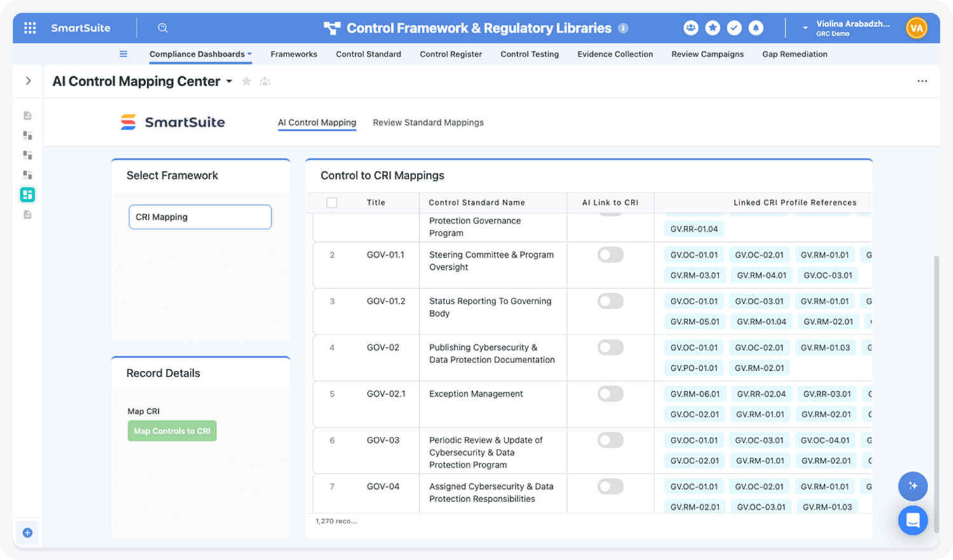
Task: Click the Map Controls to CRI button
Action: (172, 430)
